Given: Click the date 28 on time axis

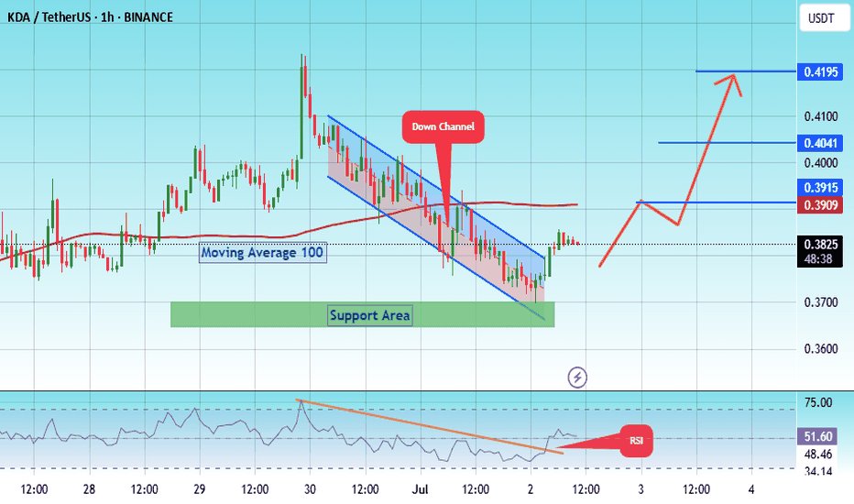Looking at the screenshot, I should [89, 489].
